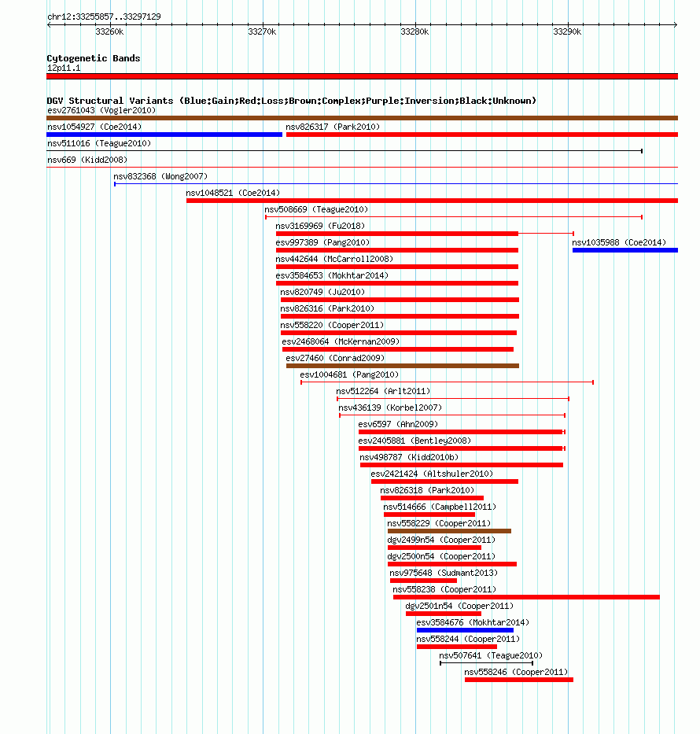Image resolution: width=700 pixels, height=734 pixels.
Task: Click the 33290k ruler label
Action: [x=567, y=31]
